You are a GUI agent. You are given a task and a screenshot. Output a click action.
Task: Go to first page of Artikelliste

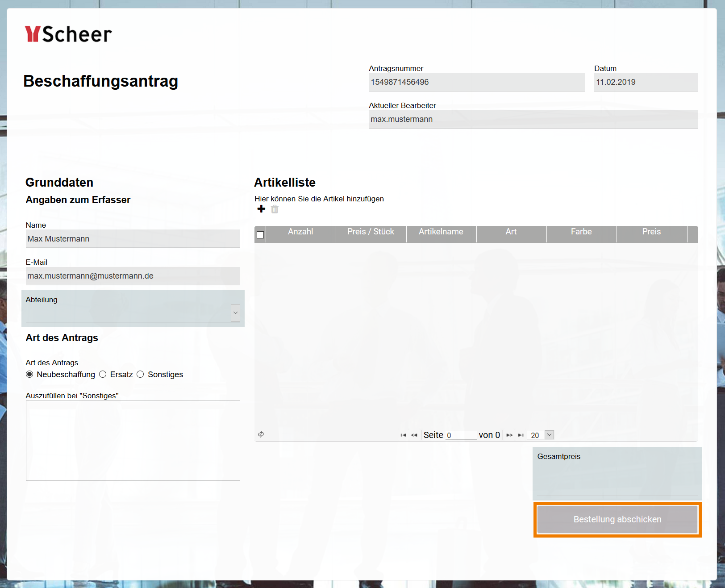click(x=403, y=435)
